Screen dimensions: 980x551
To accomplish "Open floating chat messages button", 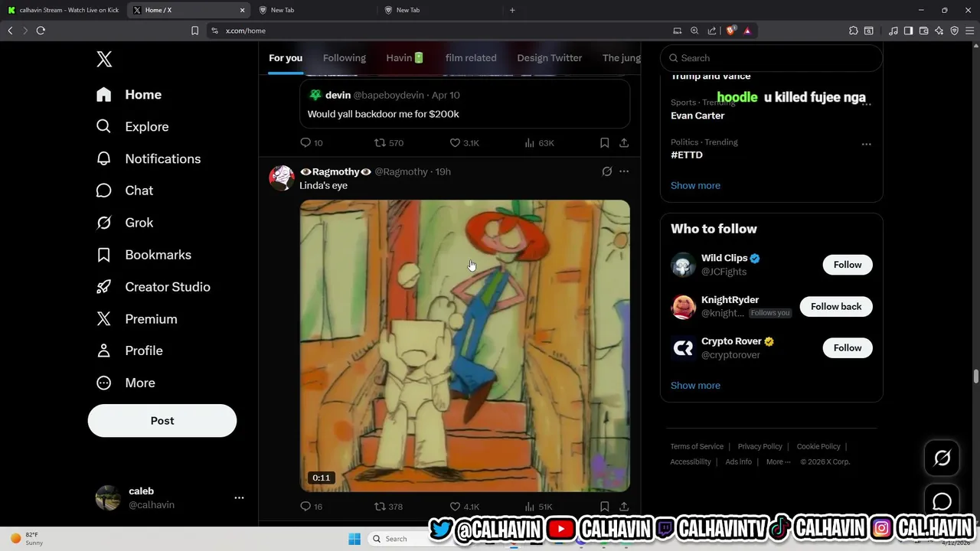I will pyautogui.click(x=942, y=501).
